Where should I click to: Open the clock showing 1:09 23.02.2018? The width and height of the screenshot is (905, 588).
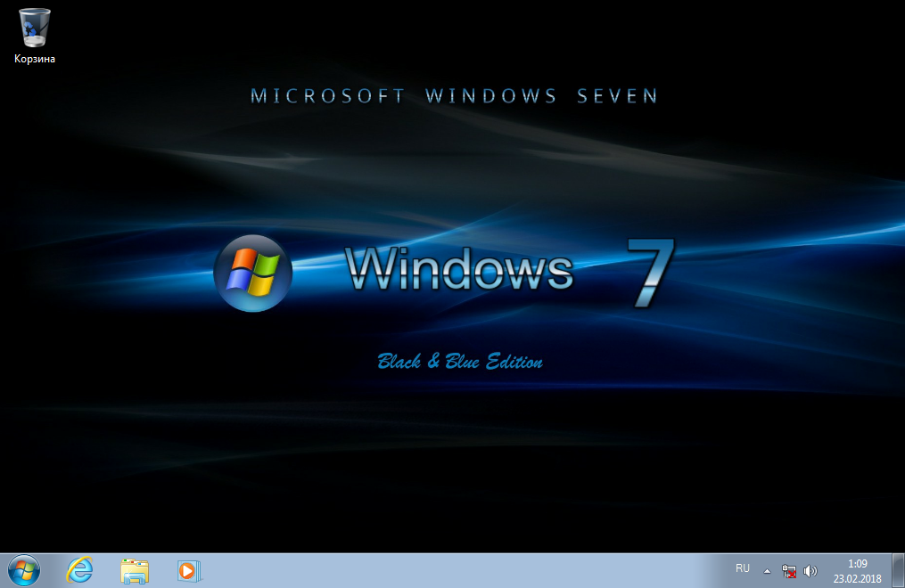857,571
